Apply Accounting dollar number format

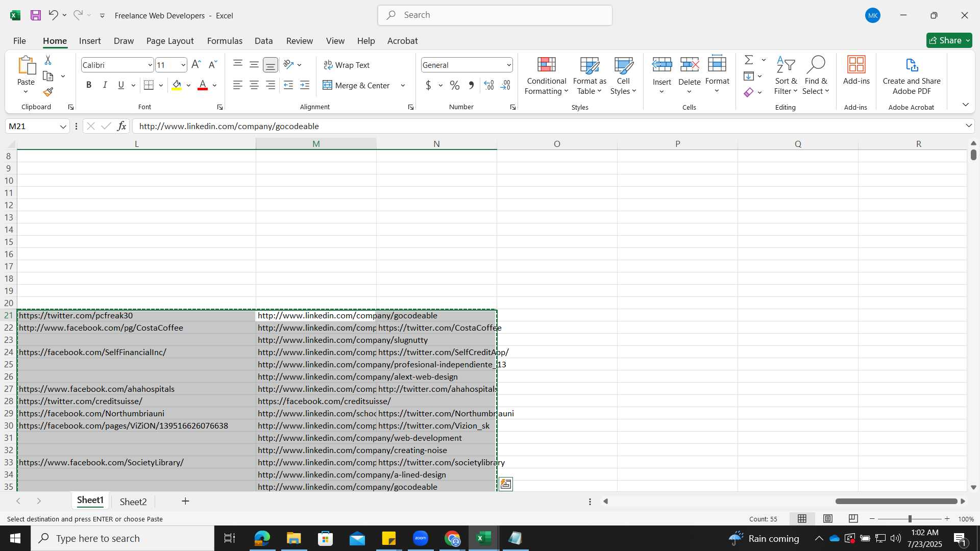(x=428, y=85)
